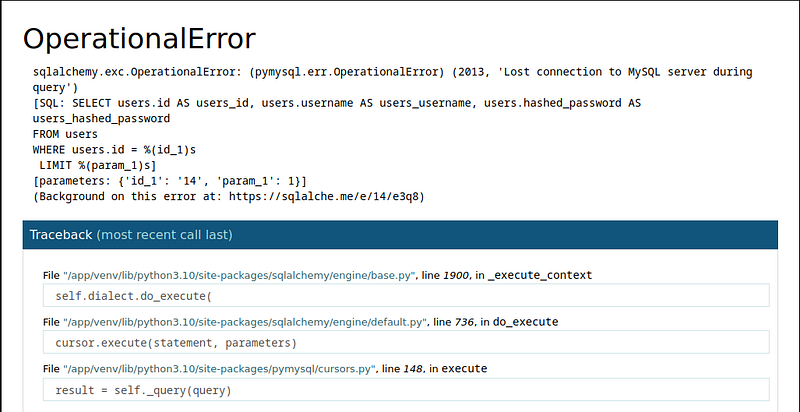Click the OperationalError page heading

coord(139,38)
